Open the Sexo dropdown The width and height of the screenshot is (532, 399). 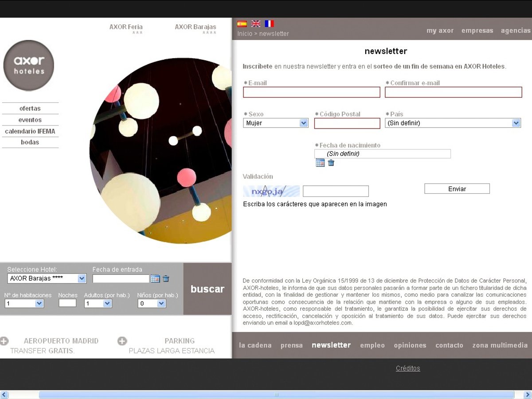click(276, 123)
